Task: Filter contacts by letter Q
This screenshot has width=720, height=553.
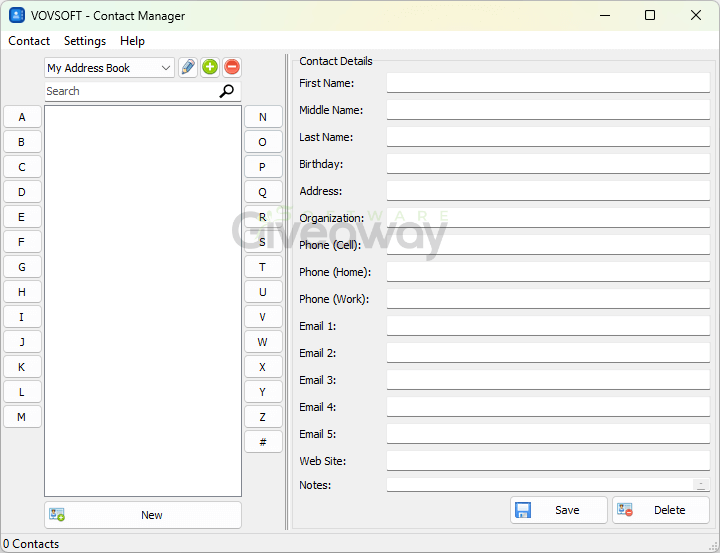Action: (x=263, y=192)
